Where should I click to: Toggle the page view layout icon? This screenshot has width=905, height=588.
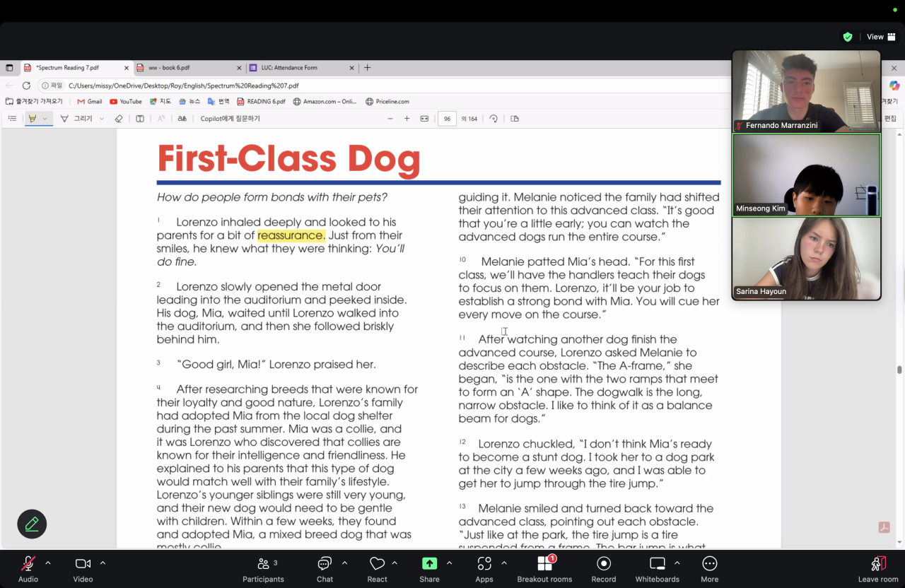pyautogui.click(x=515, y=119)
